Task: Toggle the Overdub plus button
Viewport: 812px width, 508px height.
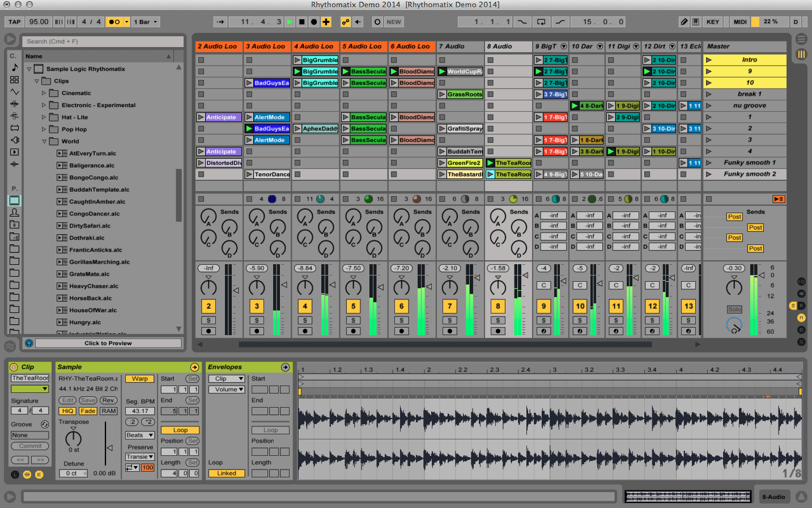Action: (326, 22)
